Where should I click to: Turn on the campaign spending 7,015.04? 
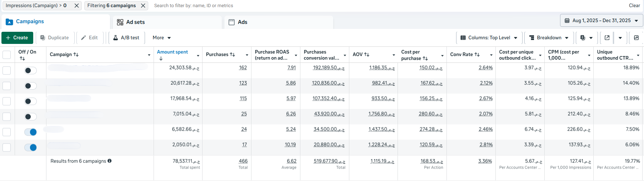tap(30, 116)
